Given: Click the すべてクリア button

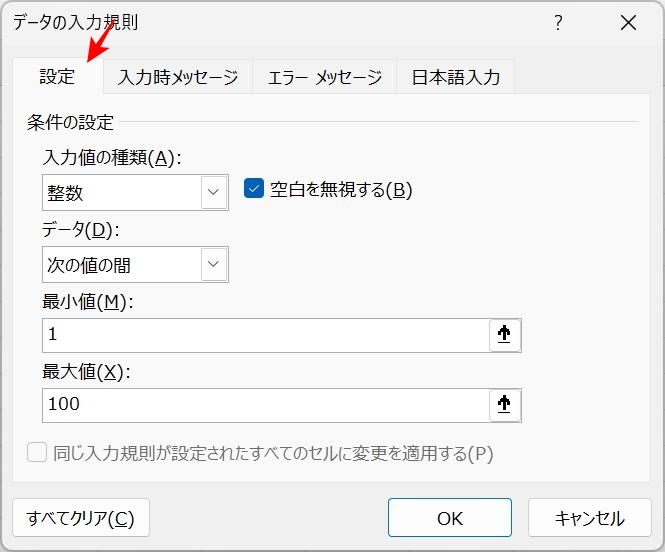Looking at the screenshot, I should pyautogui.click(x=81, y=518).
